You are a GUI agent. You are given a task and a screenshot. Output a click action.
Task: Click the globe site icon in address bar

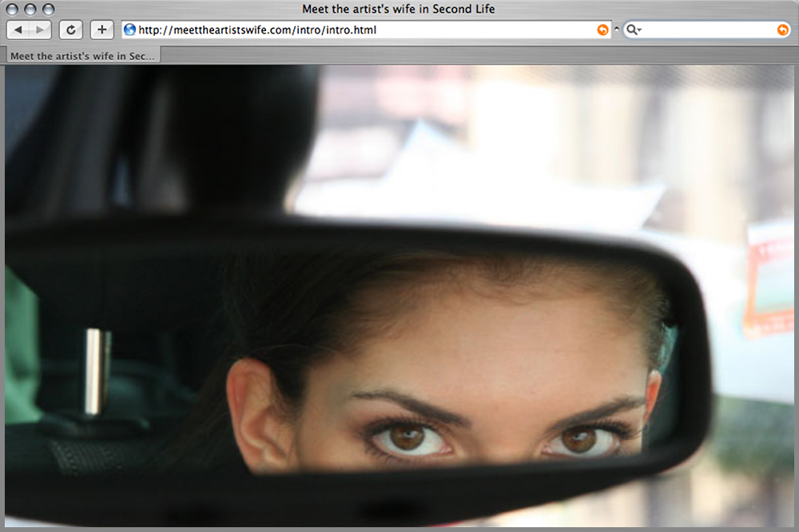click(130, 30)
